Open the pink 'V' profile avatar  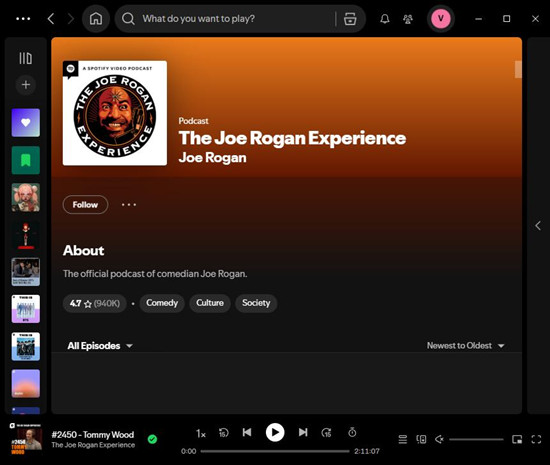[x=441, y=19]
